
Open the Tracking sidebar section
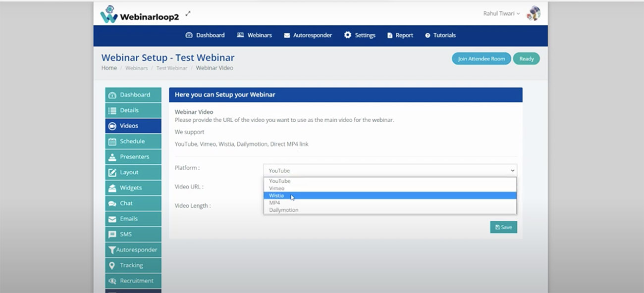133,265
